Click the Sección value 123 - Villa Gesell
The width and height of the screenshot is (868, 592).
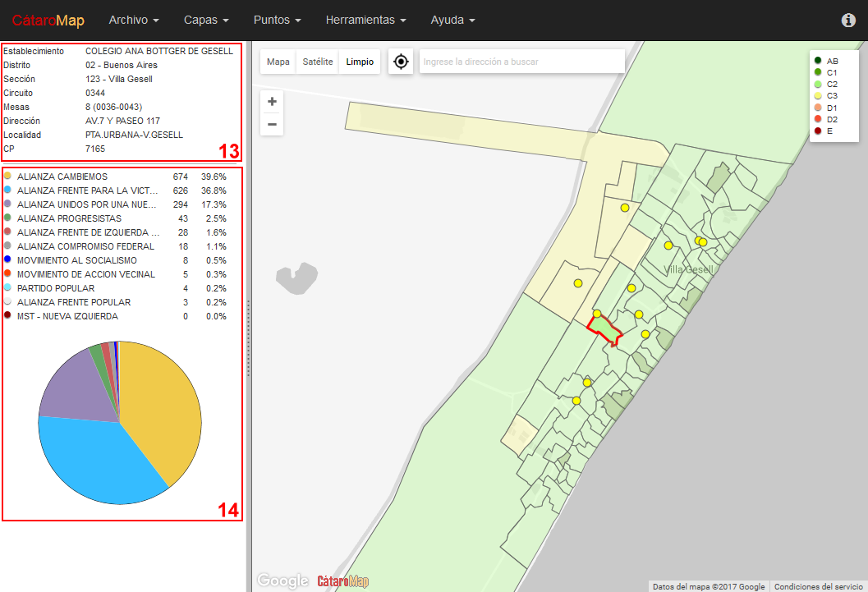(x=118, y=79)
